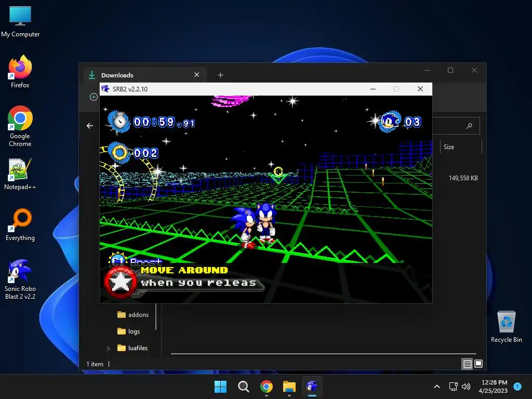Click the Explorer navigation pane scrollbar

[156, 316]
